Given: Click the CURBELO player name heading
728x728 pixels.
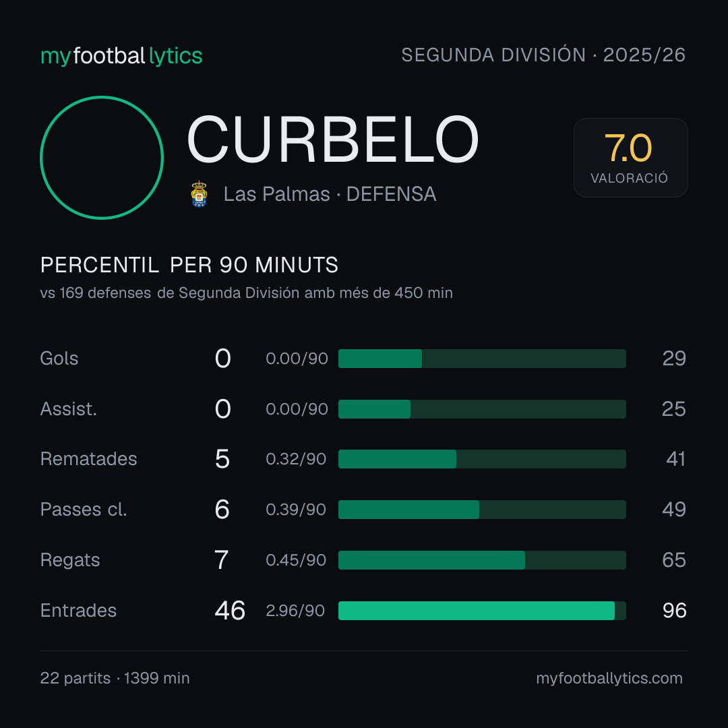Looking at the screenshot, I should [x=333, y=140].
